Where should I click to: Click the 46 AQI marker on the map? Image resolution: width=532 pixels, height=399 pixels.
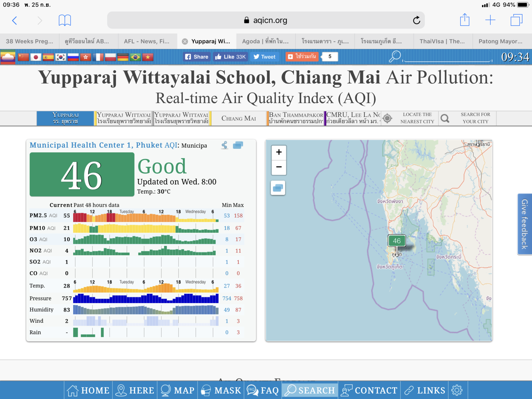click(x=397, y=241)
